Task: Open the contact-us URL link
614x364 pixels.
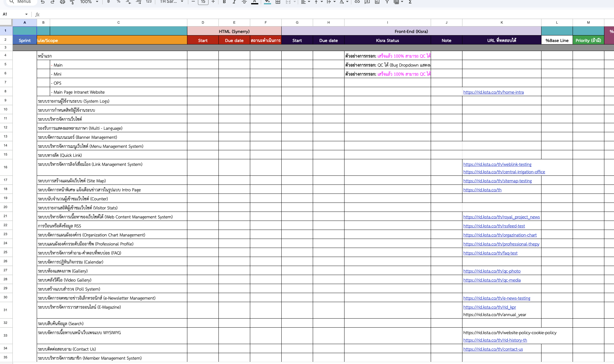Action: tap(493, 349)
